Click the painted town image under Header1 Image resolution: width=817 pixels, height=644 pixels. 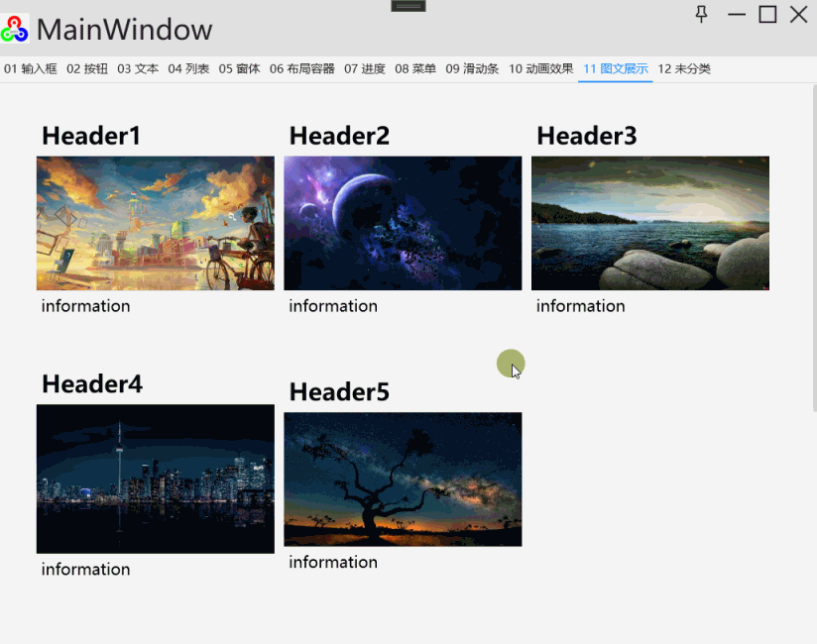click(155, 222)
